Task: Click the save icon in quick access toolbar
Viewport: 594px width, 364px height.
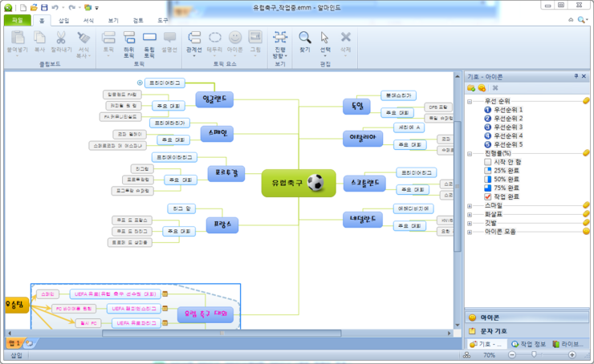Action: (x=44, y=6)
